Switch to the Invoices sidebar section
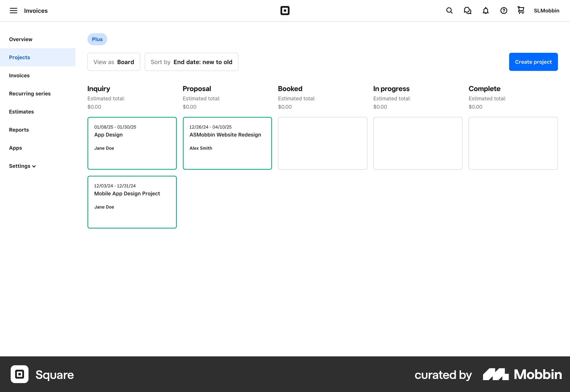The image size is (570, 392). (x=19, y=75)
